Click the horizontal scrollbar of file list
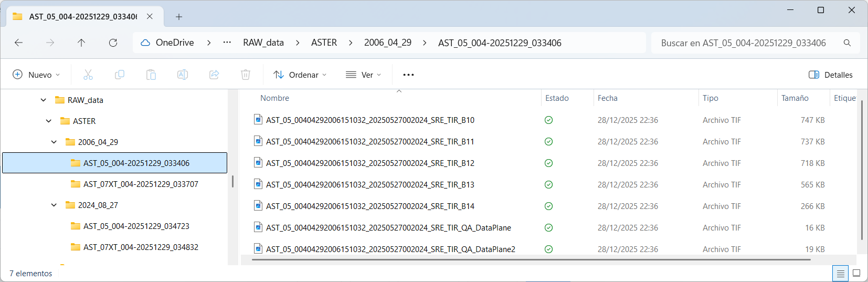Viewport: 868px width, 282px height. (x=531, y=259)
